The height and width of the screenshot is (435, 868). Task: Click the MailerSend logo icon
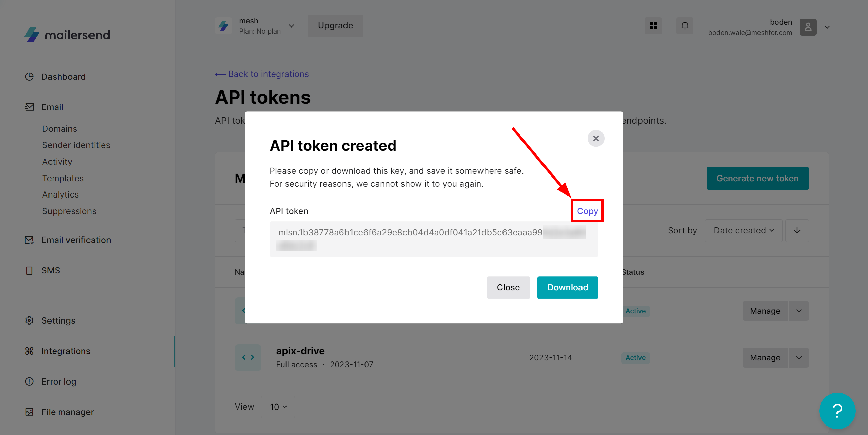(x=32, y=35)
